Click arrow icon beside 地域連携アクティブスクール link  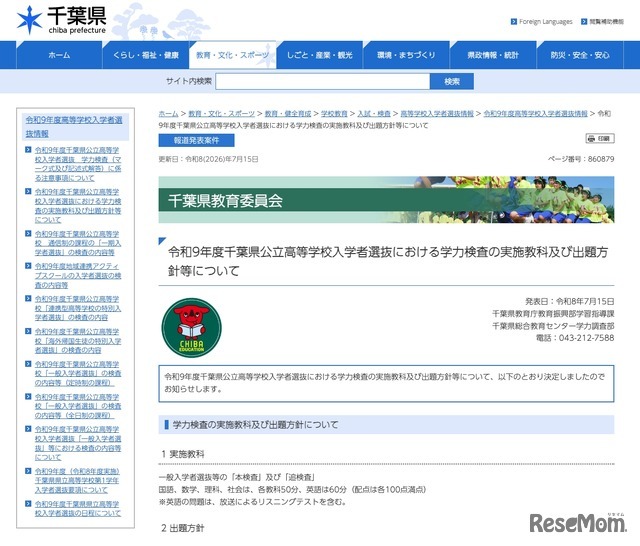[28, 266]
